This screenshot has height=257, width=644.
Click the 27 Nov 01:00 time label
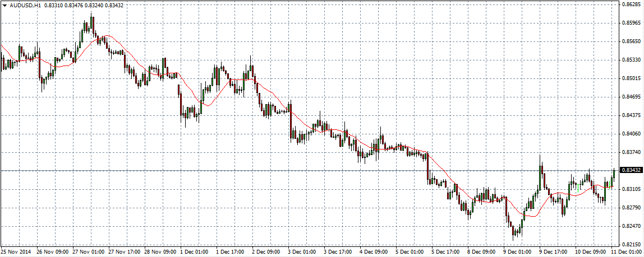87,252
